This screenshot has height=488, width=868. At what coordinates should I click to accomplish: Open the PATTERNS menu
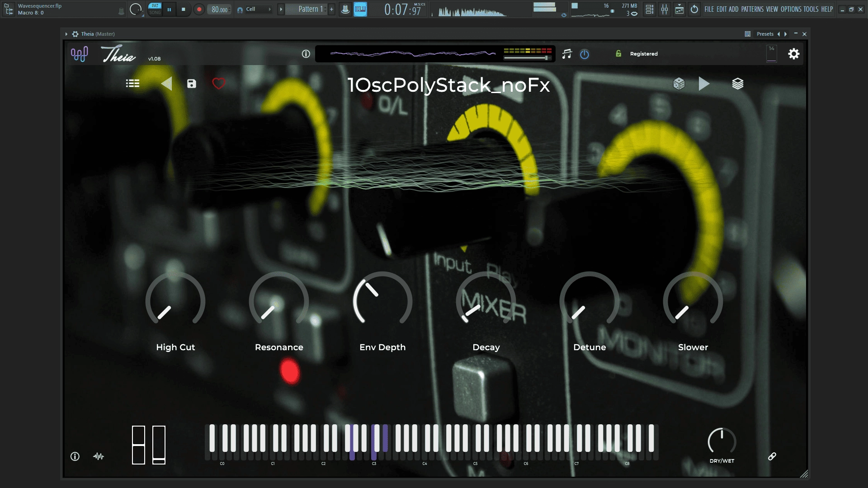(752, 9)
